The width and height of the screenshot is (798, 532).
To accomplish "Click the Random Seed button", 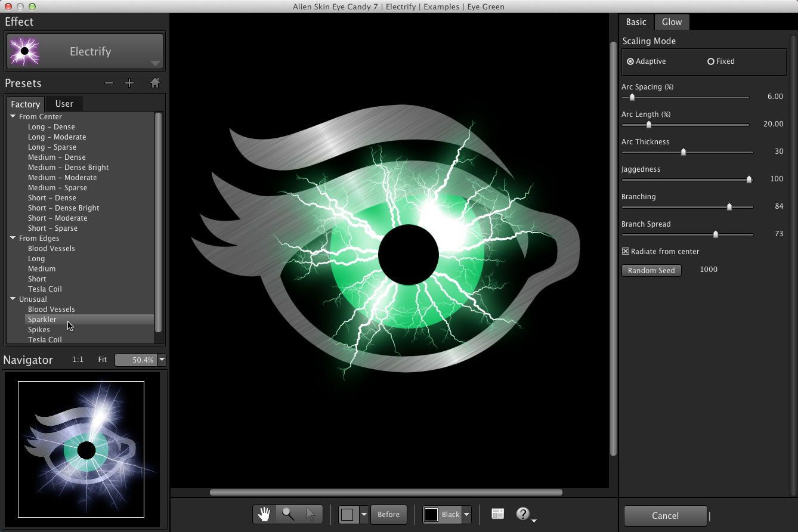I will 651,270.
